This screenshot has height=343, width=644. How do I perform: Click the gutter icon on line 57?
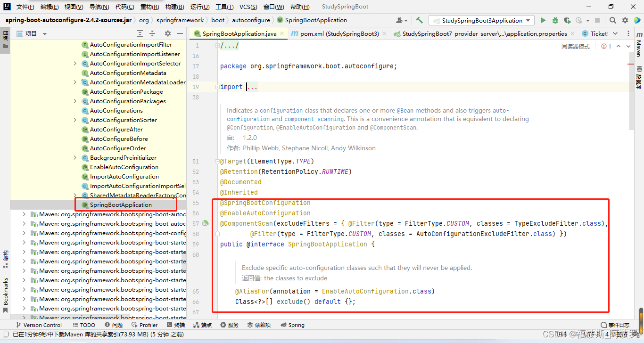pyautogui.click(x=206, y=223)
